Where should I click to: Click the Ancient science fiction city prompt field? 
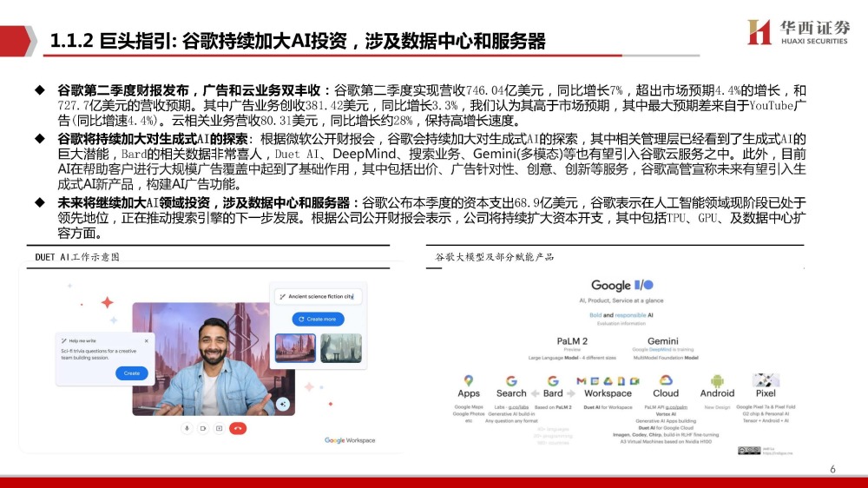[x=318, y=296]
